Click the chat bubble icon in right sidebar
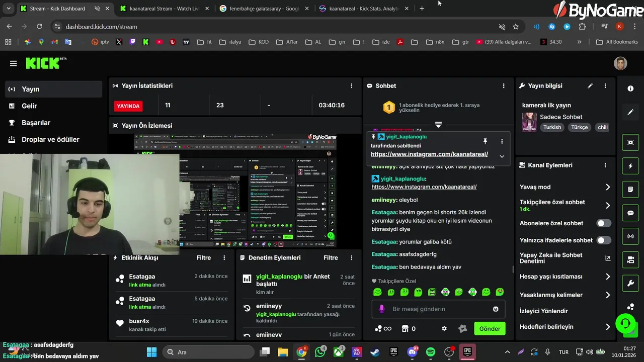 click(630, 213)
